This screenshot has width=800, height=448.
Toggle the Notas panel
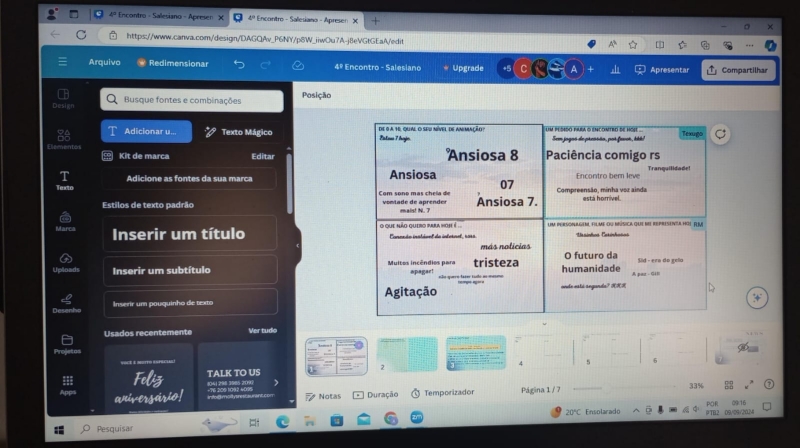(x=323, y=396)
